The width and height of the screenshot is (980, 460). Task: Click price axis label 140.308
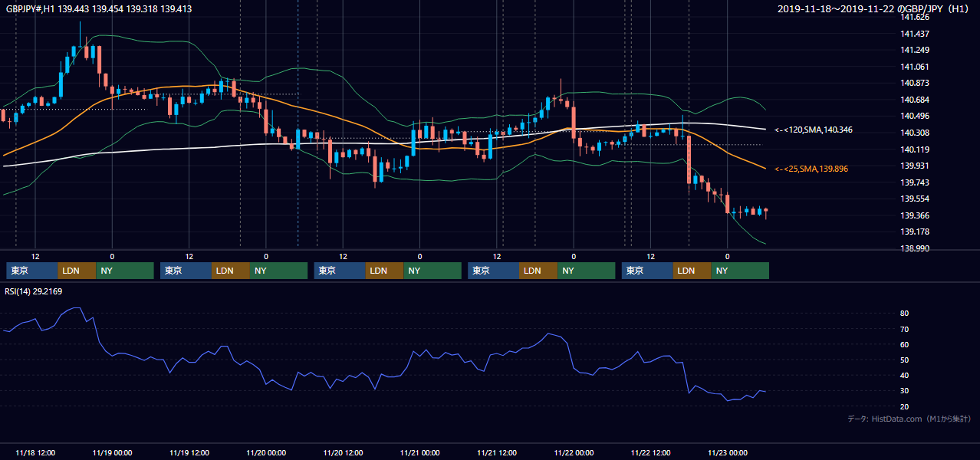point(915,133)
